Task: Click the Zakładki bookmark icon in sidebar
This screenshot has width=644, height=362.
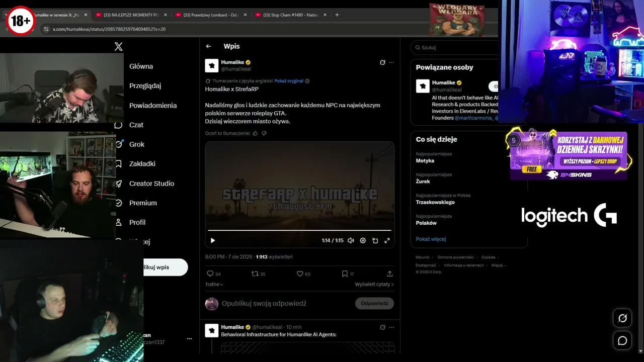Action: click(119, 164)
